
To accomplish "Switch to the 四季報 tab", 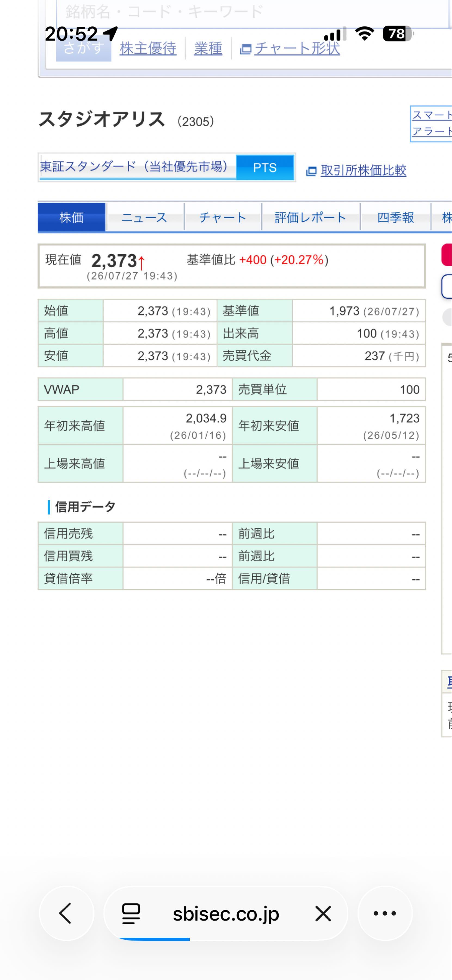I will tap(395, 217).
